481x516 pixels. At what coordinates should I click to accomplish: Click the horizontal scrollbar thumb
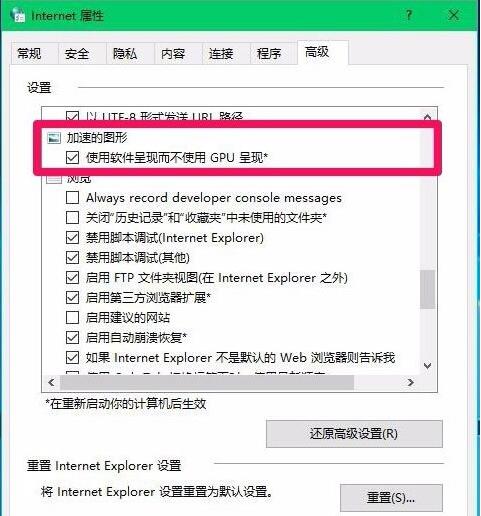click(207, 382)
